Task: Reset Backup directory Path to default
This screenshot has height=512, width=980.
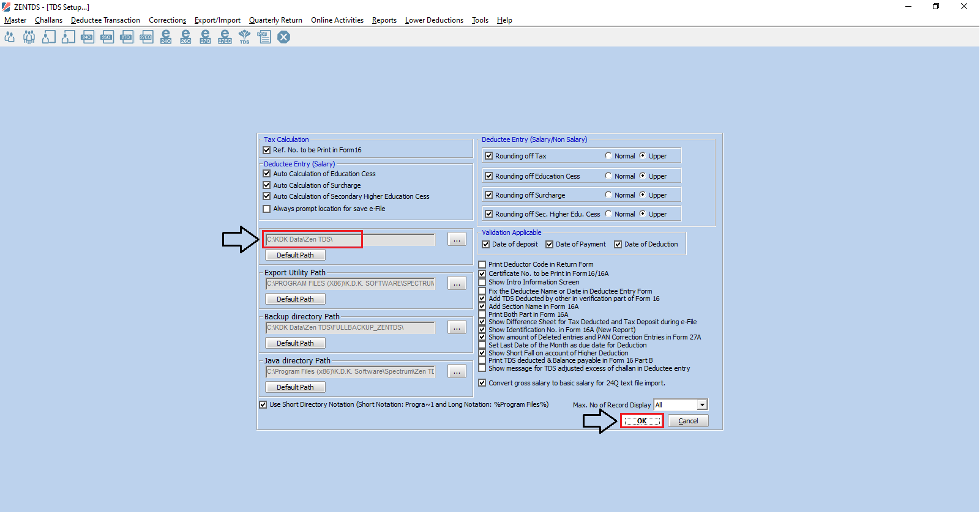Action: point(295,343)
